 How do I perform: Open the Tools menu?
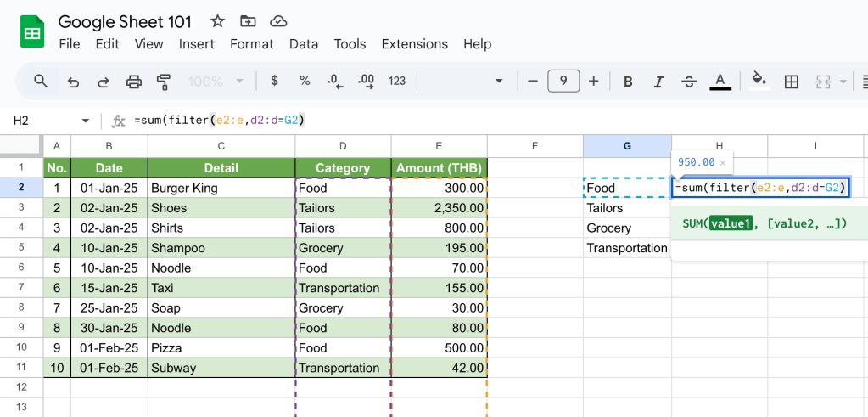click(350, 44)
